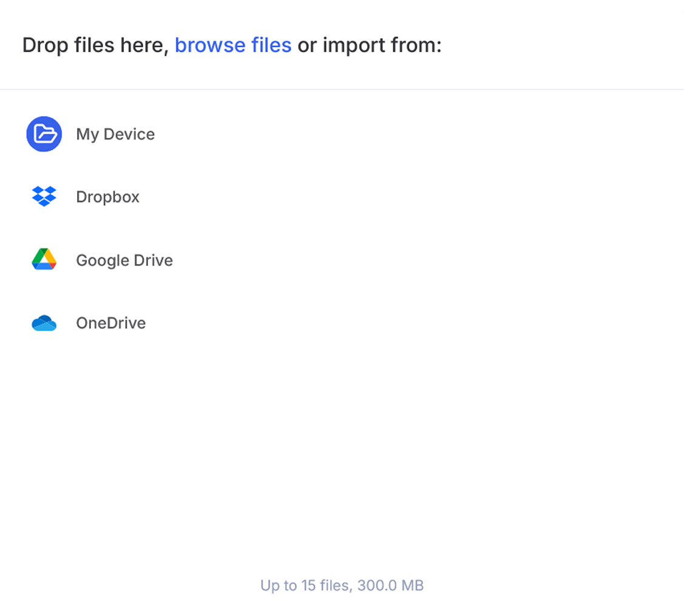Viewport: 684px width, 616px height.
Task: Click the blue My Device folder icon
Action: tap(44, 134)
